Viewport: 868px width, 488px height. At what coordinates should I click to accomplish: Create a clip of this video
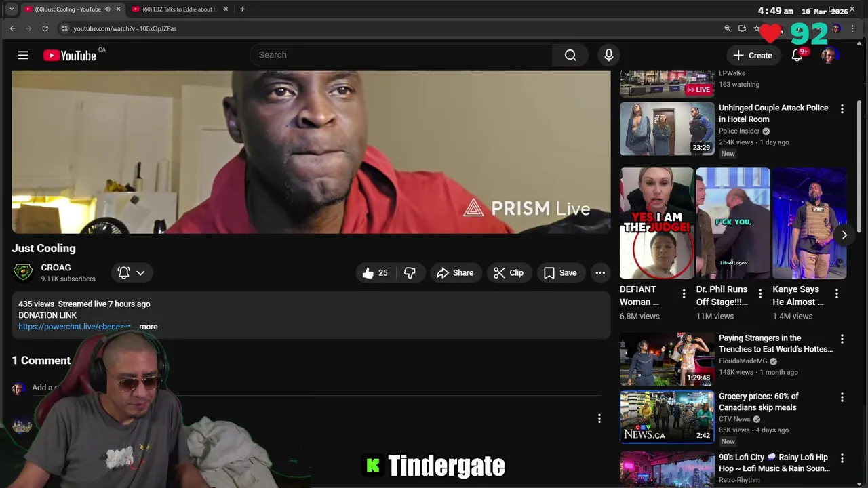509,272
